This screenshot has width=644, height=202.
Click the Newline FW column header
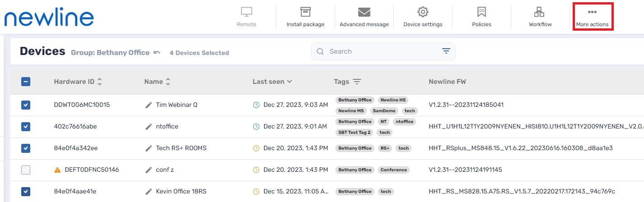pyautogui.click(x=447, y=82)
